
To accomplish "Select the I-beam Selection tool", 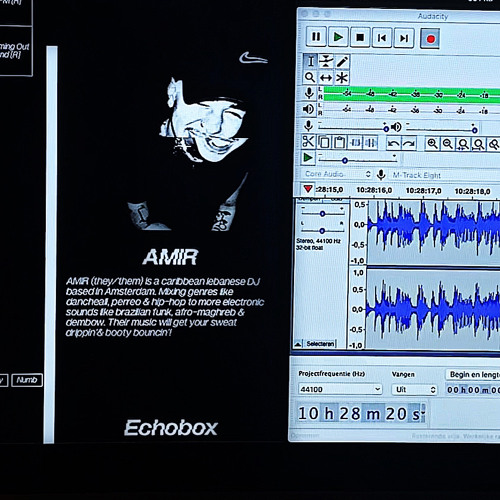I will click(310, 61).
